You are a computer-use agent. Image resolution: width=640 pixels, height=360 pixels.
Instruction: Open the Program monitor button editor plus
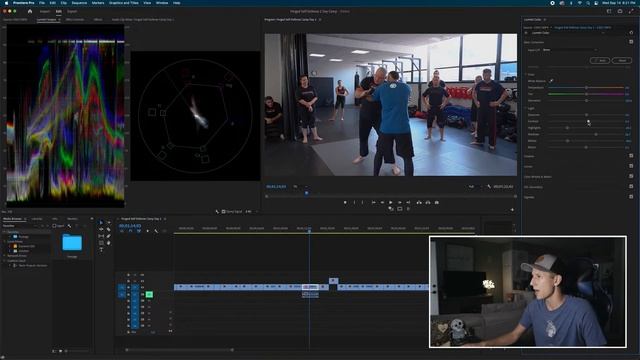(x=512, y=210)
